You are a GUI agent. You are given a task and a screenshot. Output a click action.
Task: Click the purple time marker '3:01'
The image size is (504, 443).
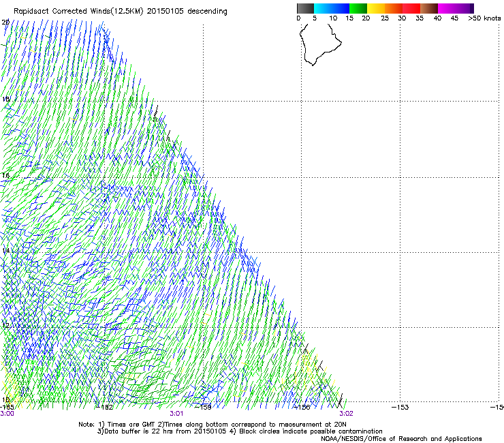[176, 414]
